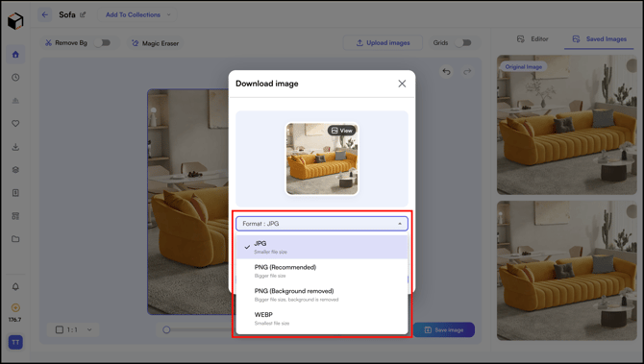Toggle the Remove Bg switch
The image size is (644, 364).
click(103, 42)
